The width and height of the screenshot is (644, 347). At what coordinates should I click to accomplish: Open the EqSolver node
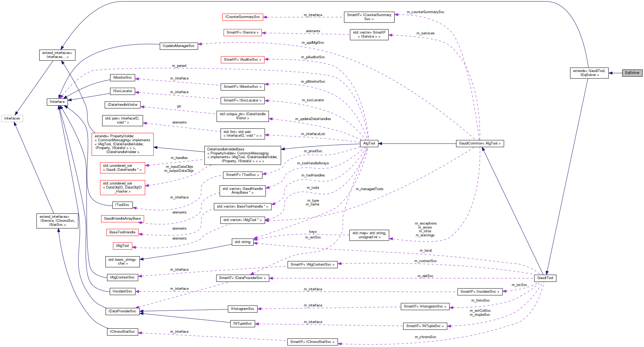pos(632,73)
